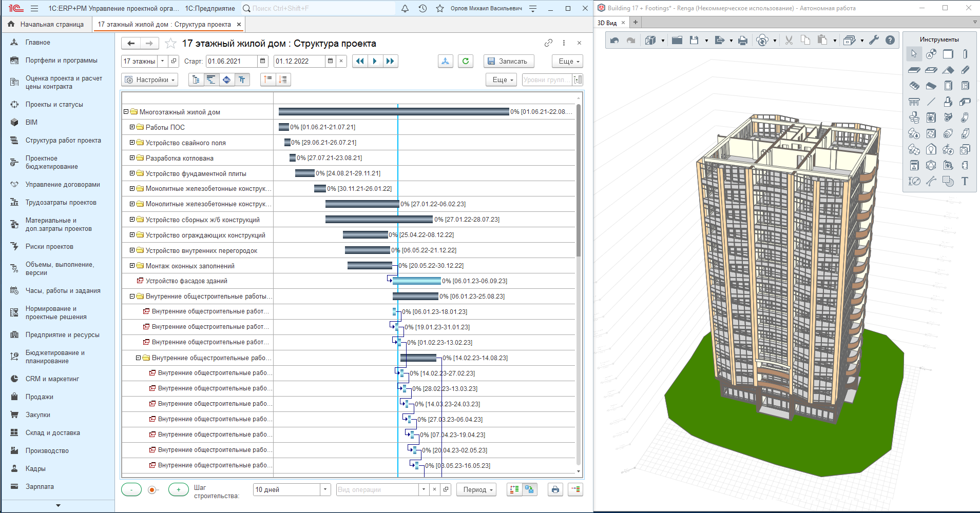
Task: Open the Шаг строительства 10 дней dropdown
Action: [325, 489]
